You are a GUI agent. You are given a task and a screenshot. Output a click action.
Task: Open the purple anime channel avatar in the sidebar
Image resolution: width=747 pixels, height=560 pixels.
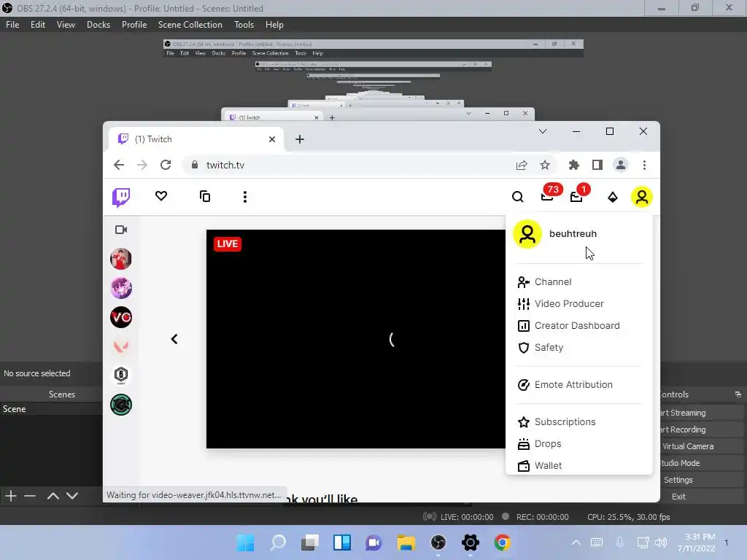(121, 288)
